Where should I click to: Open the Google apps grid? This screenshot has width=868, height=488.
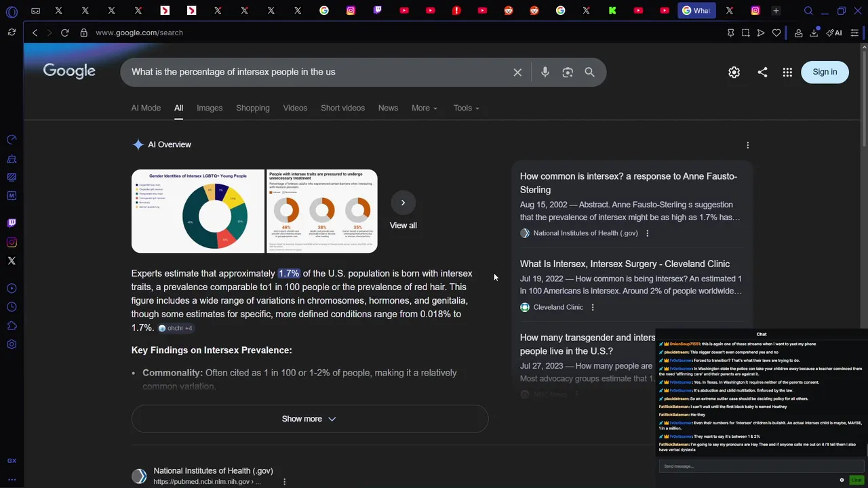787,72
